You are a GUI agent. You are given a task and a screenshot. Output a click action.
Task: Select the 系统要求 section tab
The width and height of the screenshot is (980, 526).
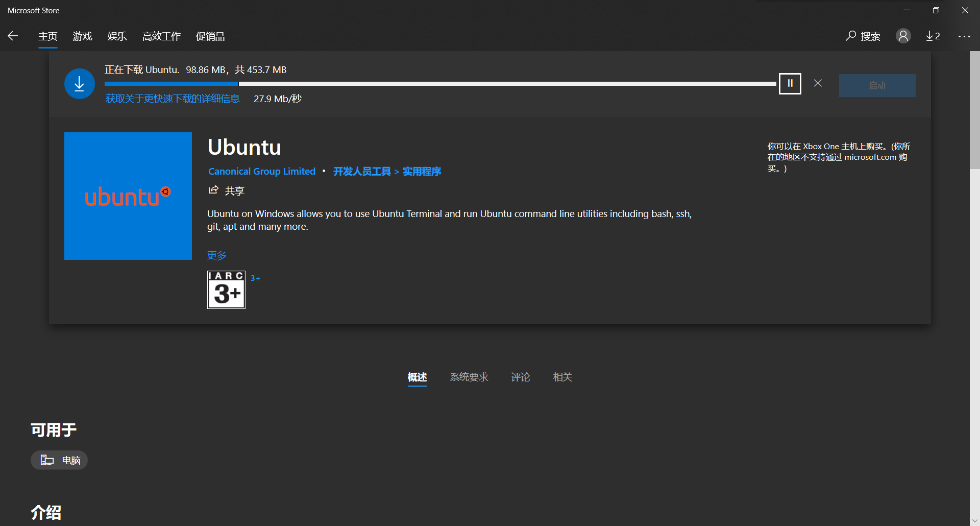(x=469, y=377)
